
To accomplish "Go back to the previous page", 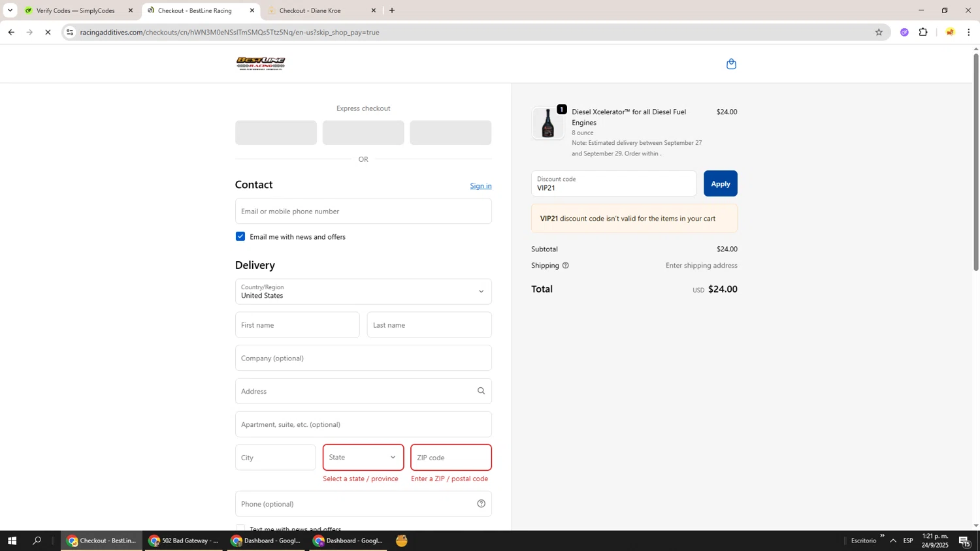I will pyautogui.click(x=11, y=32).
